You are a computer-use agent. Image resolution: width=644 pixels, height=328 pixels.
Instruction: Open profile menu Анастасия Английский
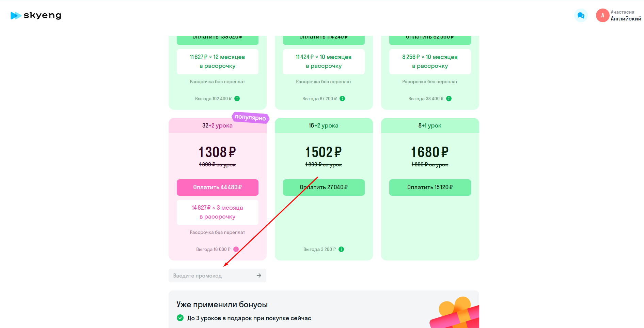pyautogui.click(x=626, y=16)
